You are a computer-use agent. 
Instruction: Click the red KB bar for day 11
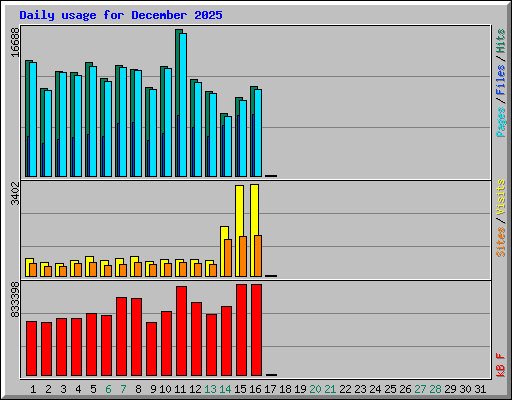[x=181, y=331]
